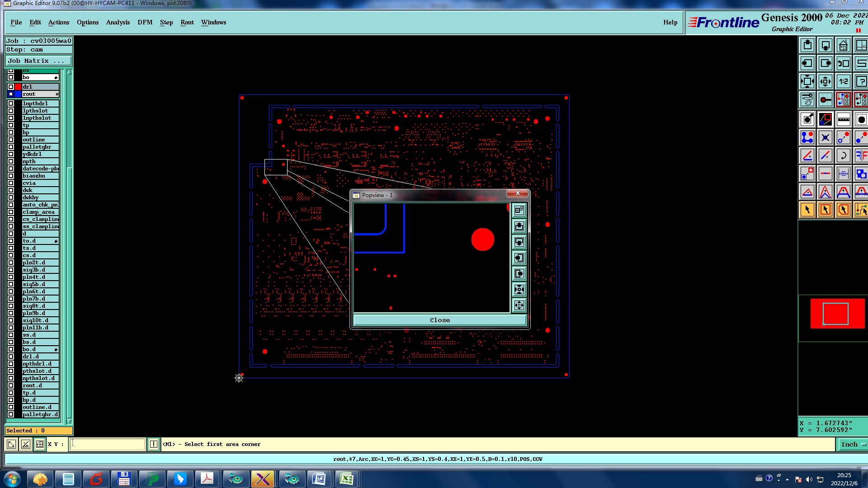
Task: Open the Analysis menu
Action: pyautogui.click(x=118, y=22)
